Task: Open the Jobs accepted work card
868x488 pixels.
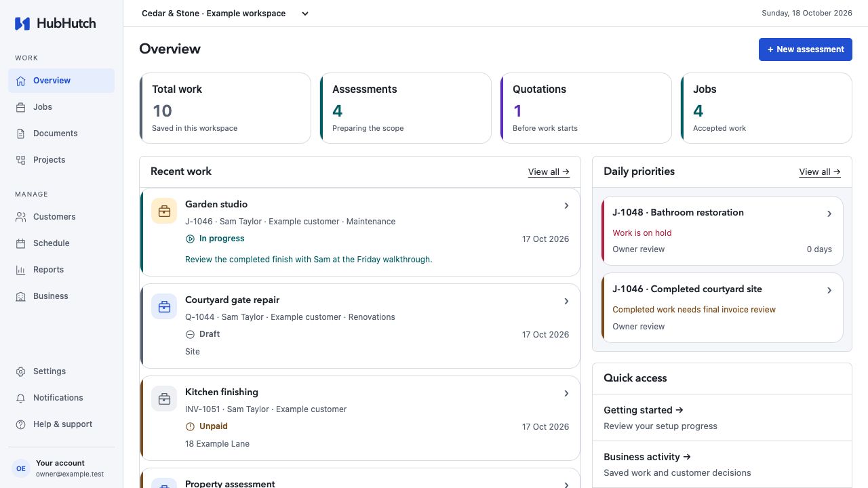Action: (x=766, y=108)
